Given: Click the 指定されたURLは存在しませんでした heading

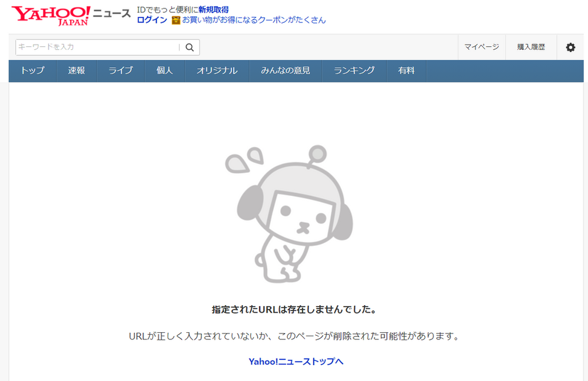Looking at the screenshot, I should click(x=294, y=310).
